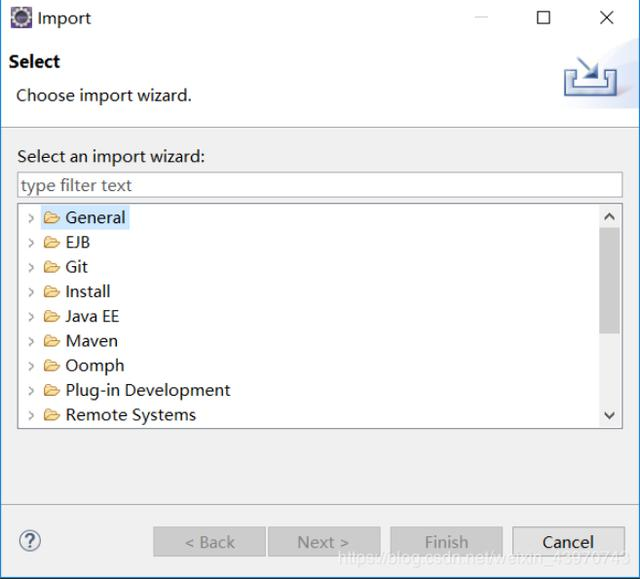Expand the General tree node
This screenshot has width=640, height=579.
click(31, 218)
